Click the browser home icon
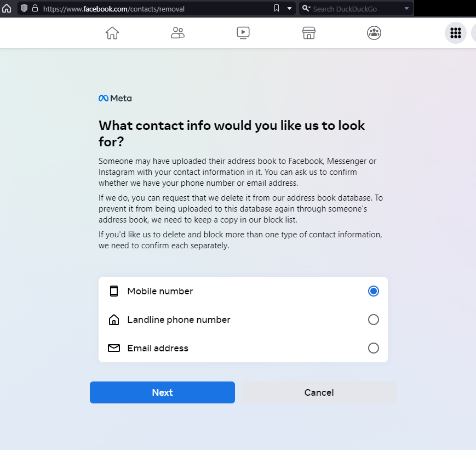The image size is (476, 450). (x=5, y=8)
